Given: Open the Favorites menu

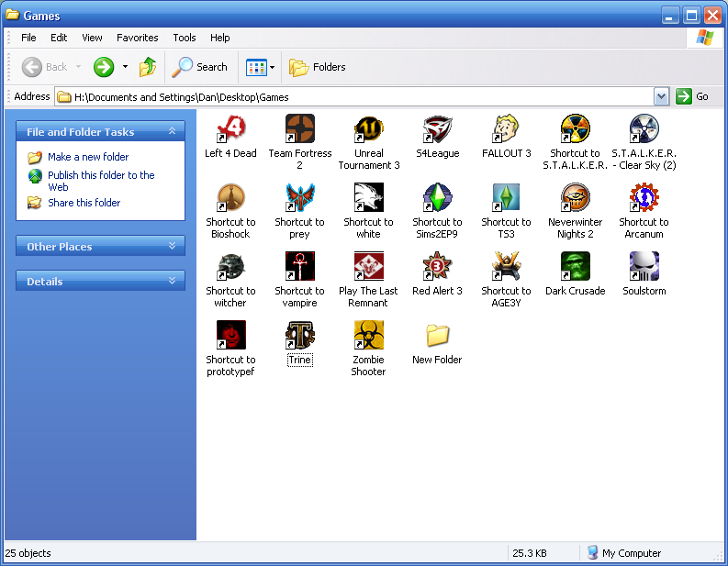Looking at the screenshot, I should [x=137, y=38].
